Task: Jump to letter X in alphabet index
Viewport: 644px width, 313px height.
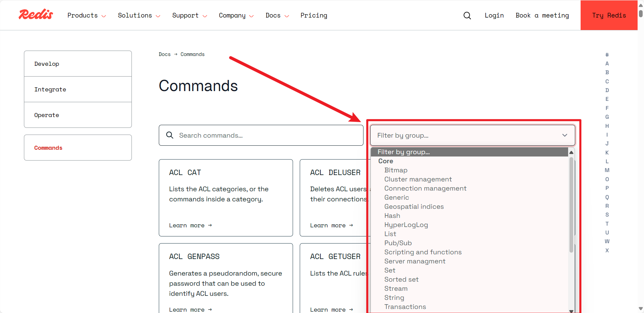Action: click(x=607, y=250)
